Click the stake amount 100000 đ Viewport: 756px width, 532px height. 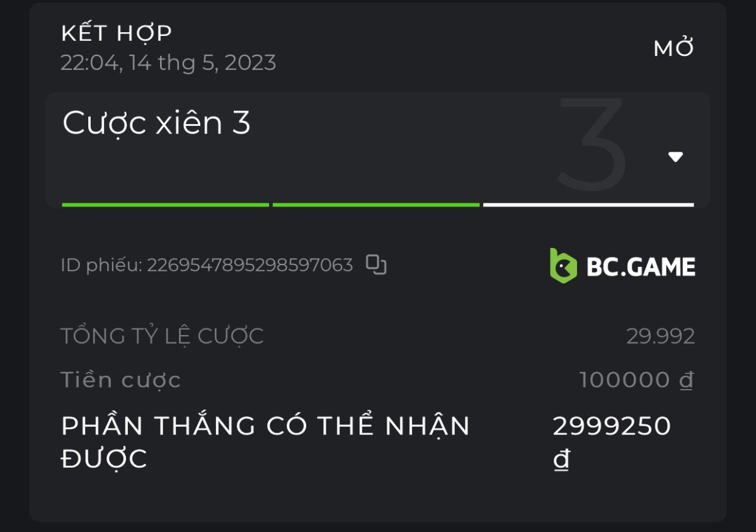(636, 380)
